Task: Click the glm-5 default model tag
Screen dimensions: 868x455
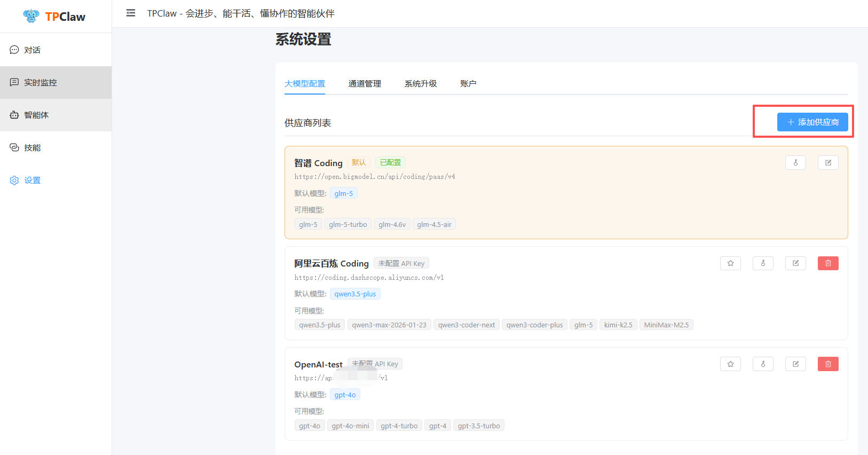Action: (x=344, y=193)
